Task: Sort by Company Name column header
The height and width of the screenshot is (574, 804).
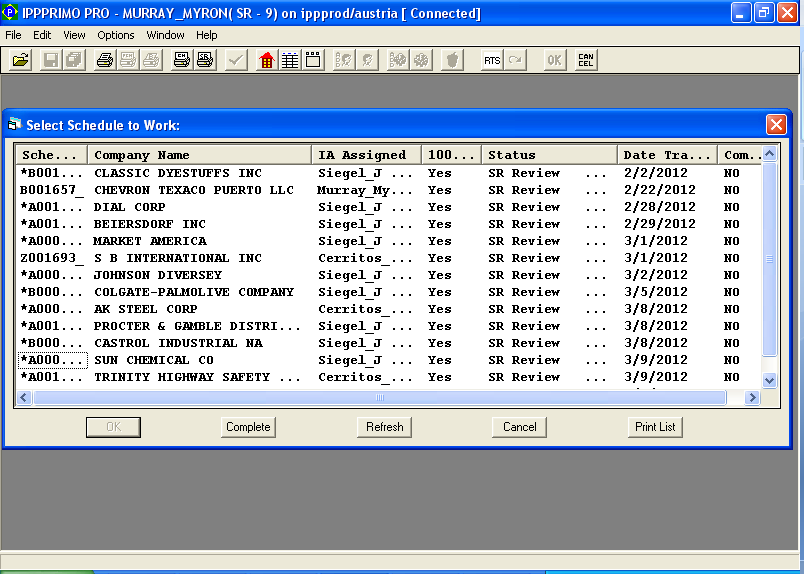Action: point(199,155)
